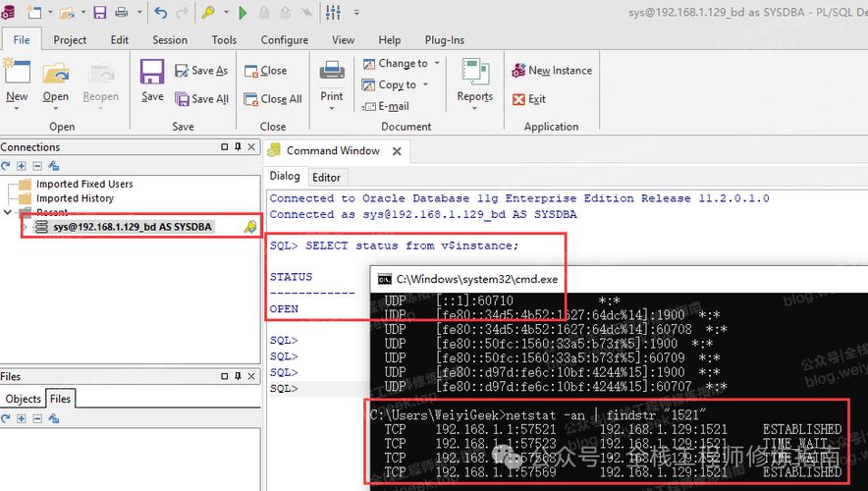Click the expand-all plus icon in Connections panel
868x491 pixels.
point(21,166)
